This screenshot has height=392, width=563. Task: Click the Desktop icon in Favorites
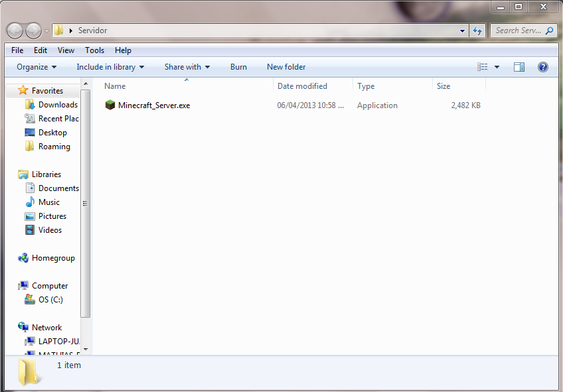[x=30, y=133]
